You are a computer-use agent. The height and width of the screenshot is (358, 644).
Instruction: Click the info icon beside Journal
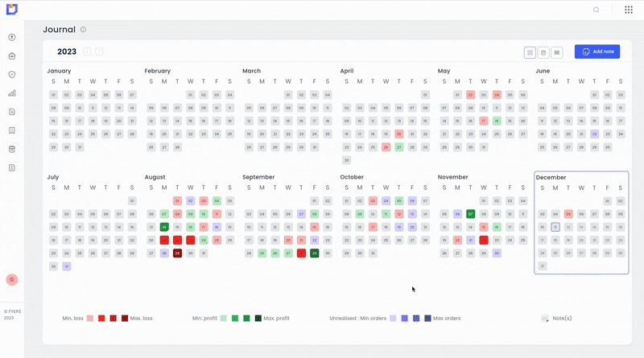coord(84,30)
